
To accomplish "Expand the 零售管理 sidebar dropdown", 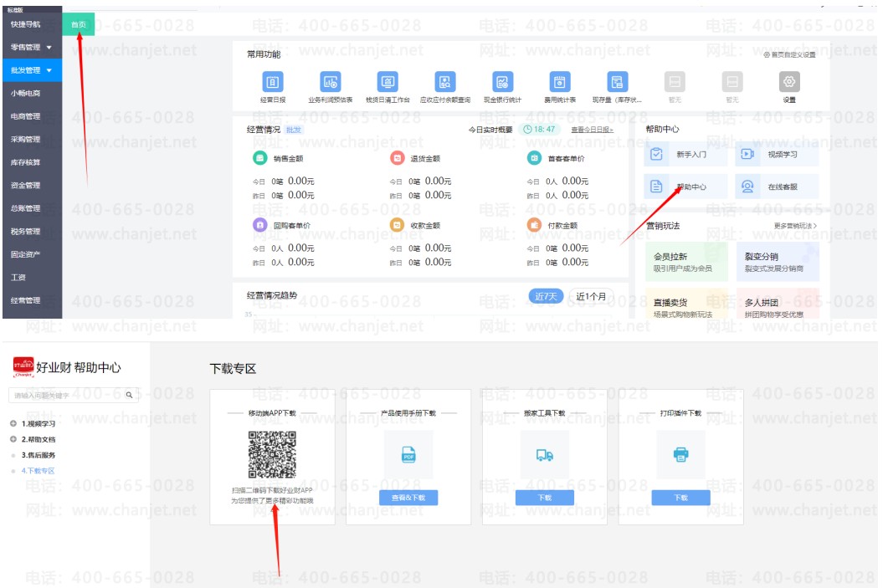I will pos(49,48).
